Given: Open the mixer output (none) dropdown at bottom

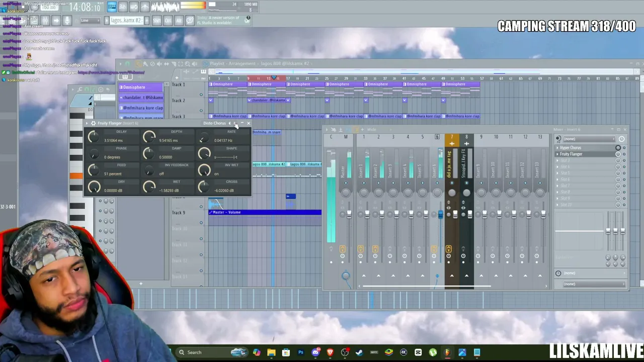Looking at the screenshot, I should (x=594, y=284).
